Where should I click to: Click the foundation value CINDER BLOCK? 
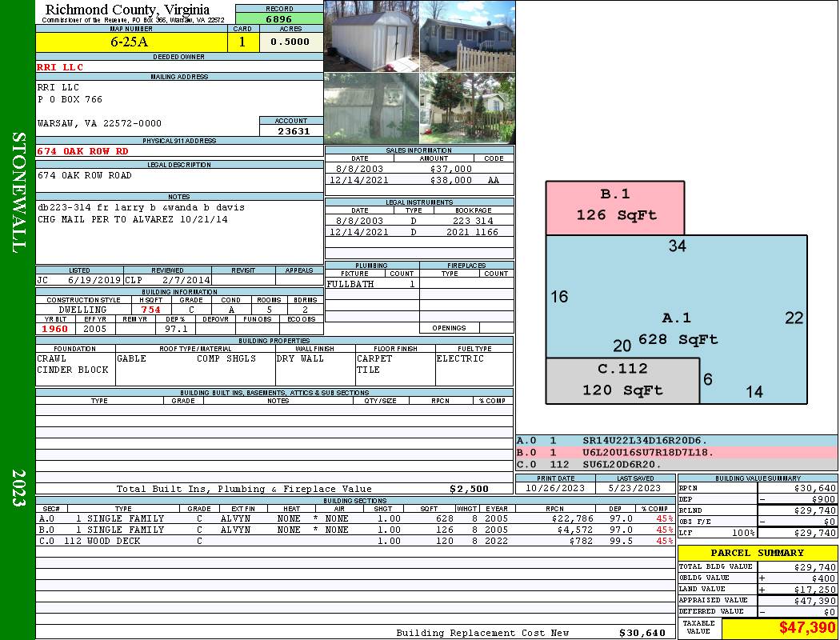point(72,370)
